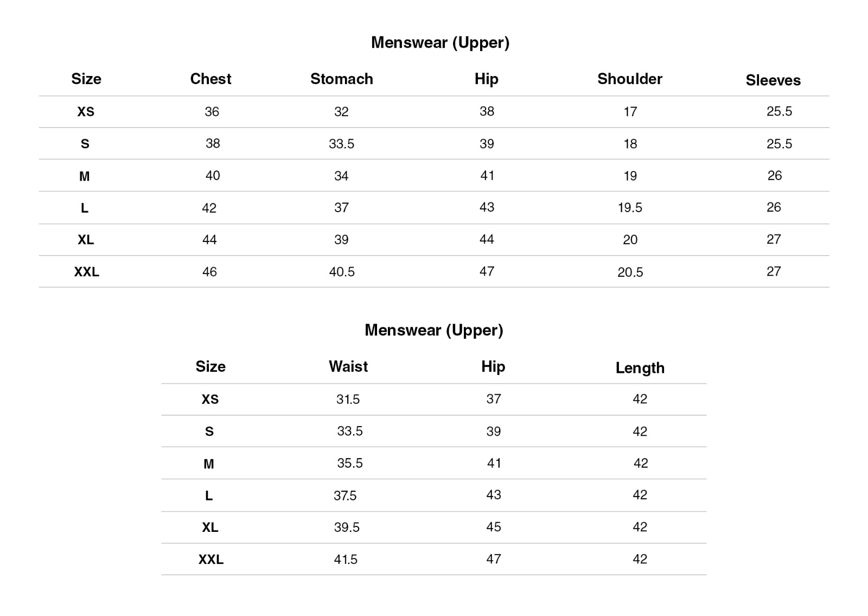Select the Stomach column header
868x616 pixels.
341,79
